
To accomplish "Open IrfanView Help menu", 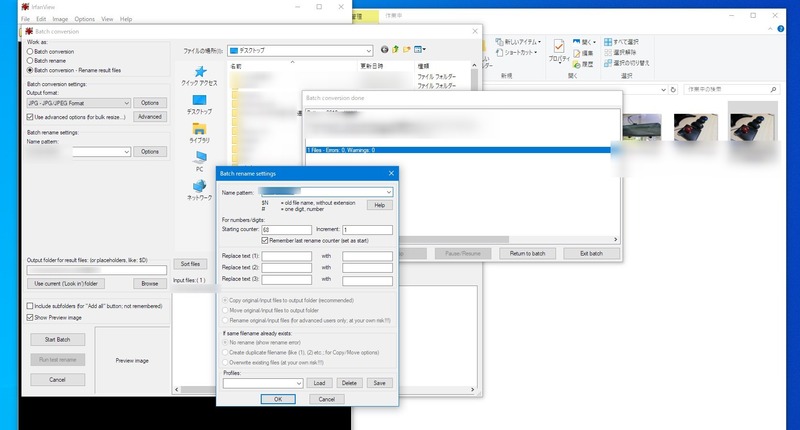I will (x=126, y=19).
